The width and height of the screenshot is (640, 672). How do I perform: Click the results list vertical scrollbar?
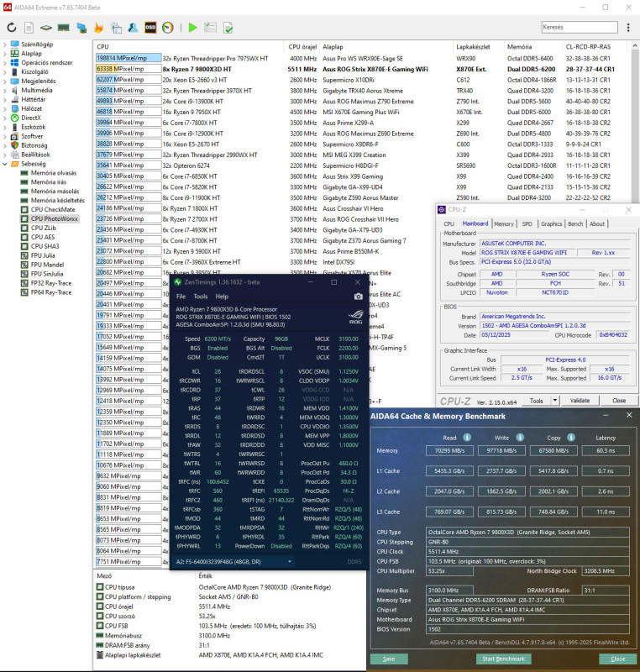click(635, 122)
